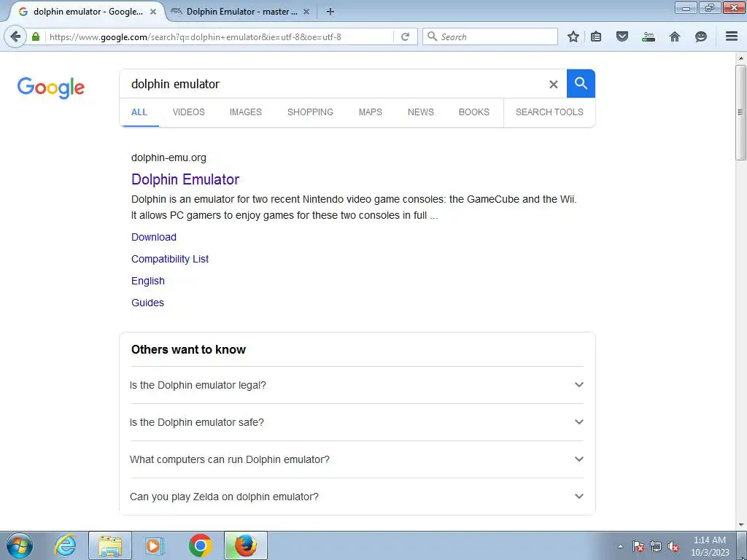Open the Windows Start menu orb
Image resolution: width=747 pixels, height=560 pixels.
pyautogui.click(x=20, y=545)
